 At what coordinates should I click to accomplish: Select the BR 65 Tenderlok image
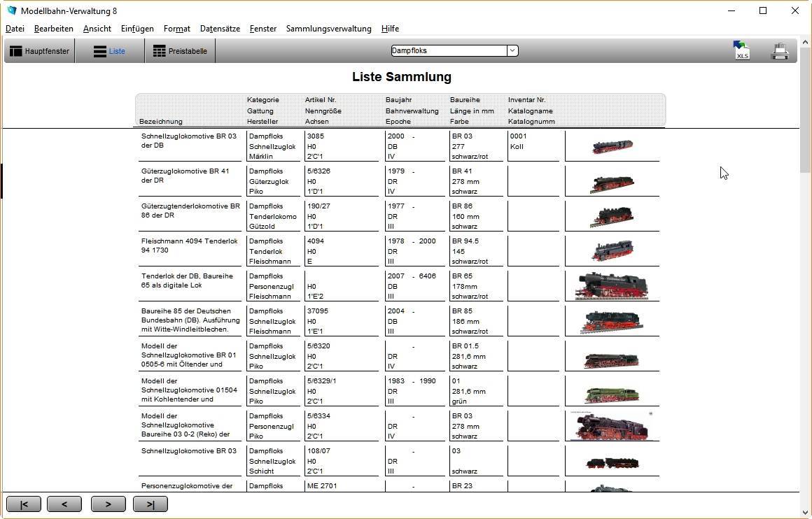(x=612, y=286)
